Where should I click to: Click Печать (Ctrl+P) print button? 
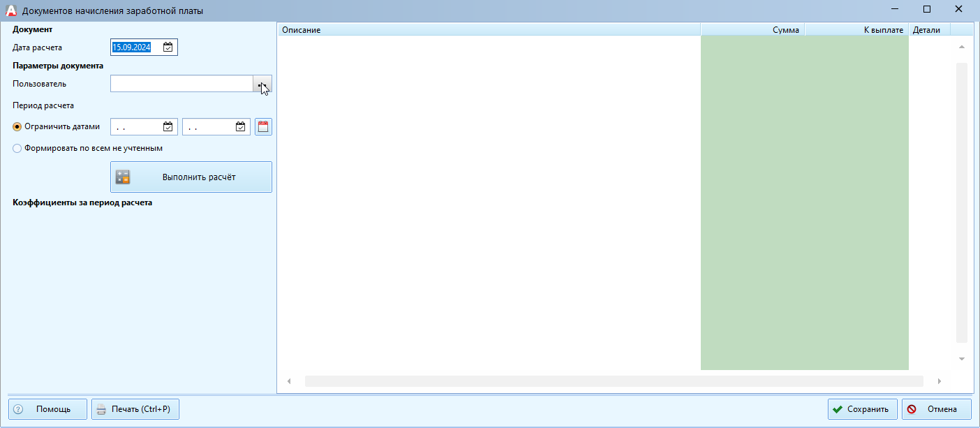135,409
